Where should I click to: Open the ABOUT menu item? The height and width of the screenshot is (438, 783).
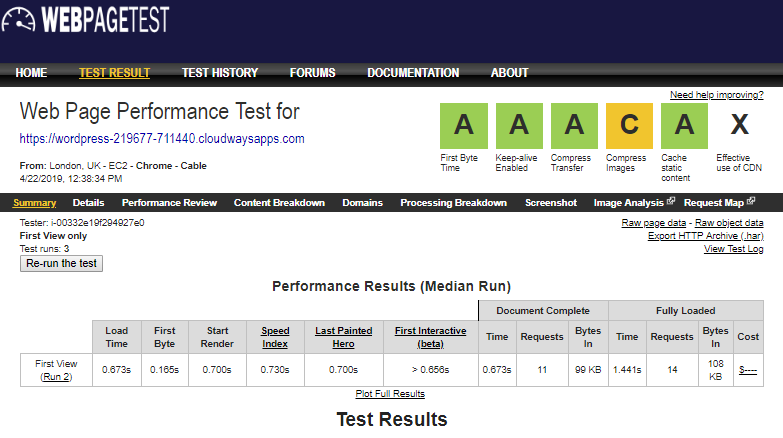coord(509,73)
